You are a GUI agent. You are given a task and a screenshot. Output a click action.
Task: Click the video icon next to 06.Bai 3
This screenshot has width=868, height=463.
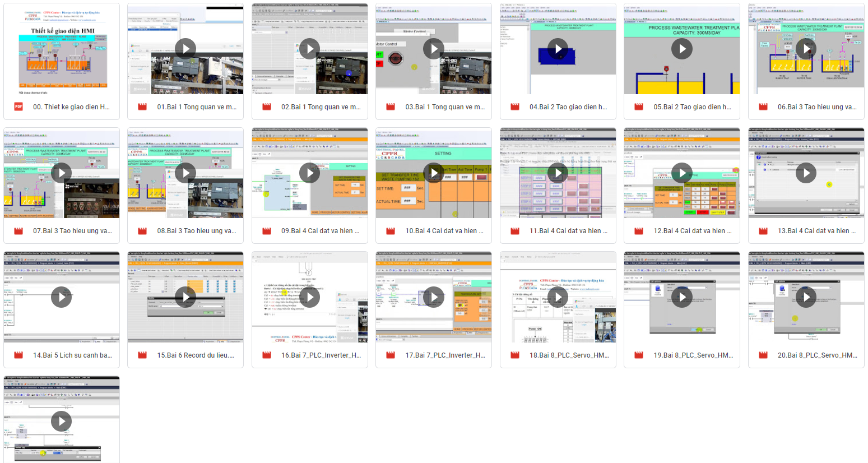point(763,107)
